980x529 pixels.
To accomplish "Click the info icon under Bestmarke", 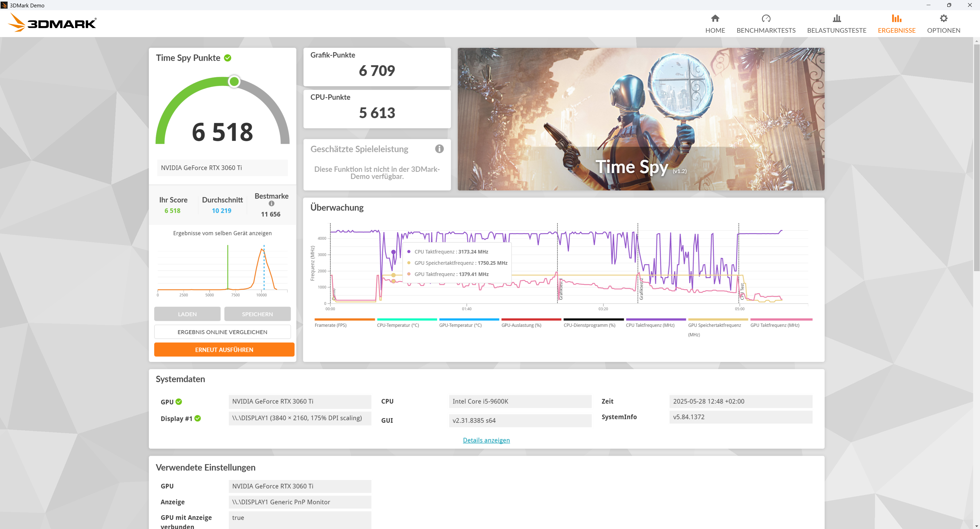I will tap(271, 204).
